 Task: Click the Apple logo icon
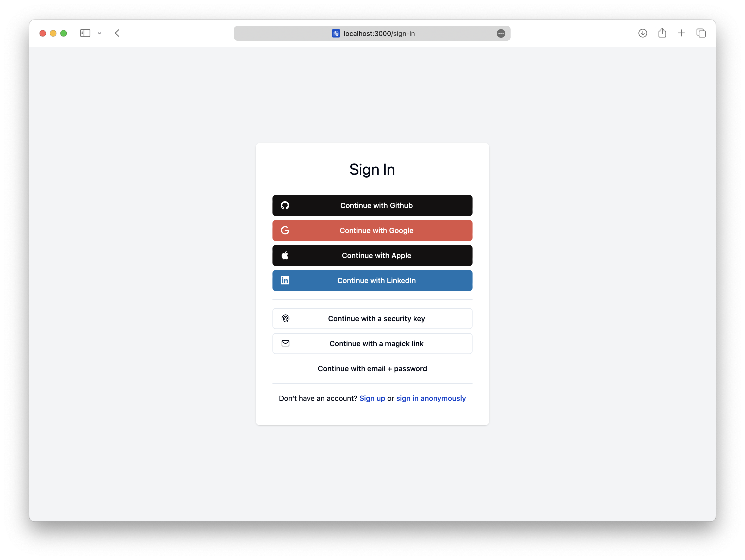285,255
